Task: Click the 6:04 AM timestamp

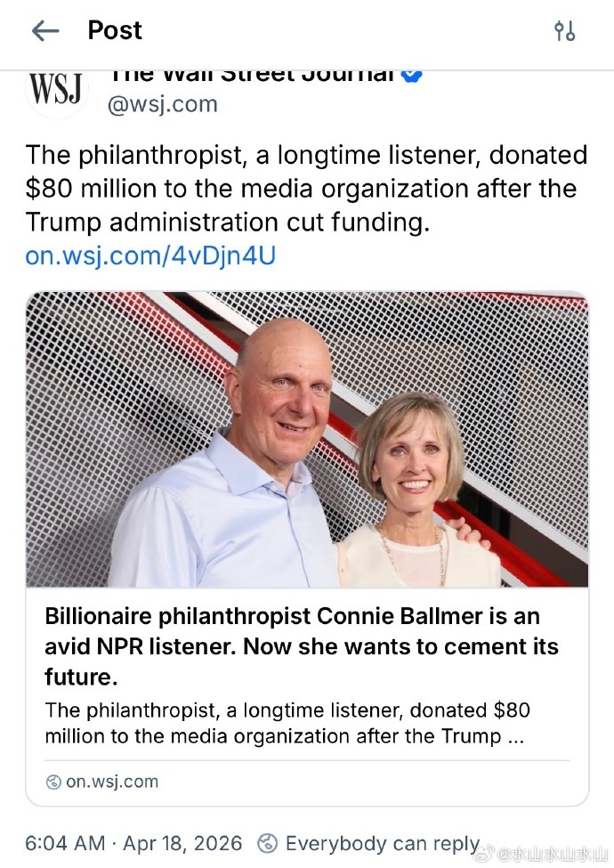Action: (64, 843)
